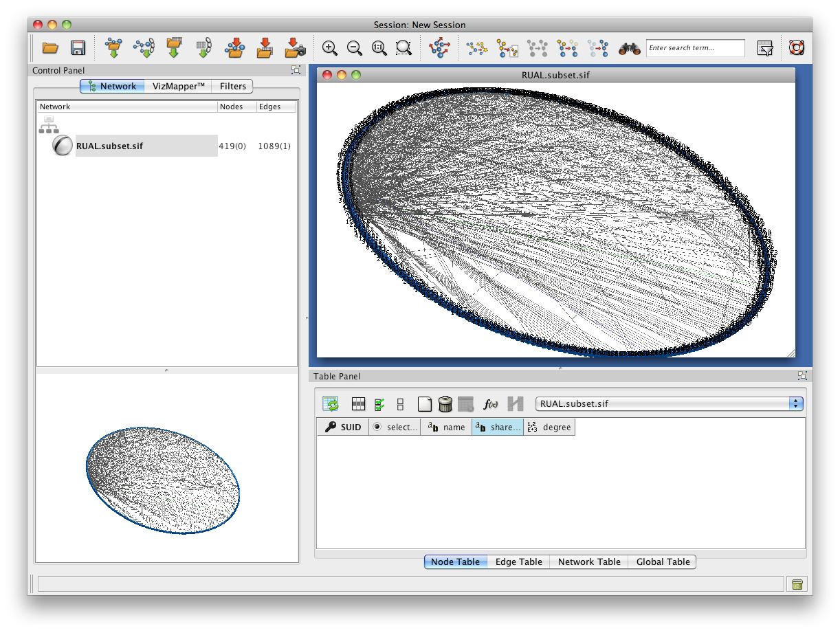
Task: Click Apply Preferred Layout icon
Action: pyautogui.click(x=439, y=48)
